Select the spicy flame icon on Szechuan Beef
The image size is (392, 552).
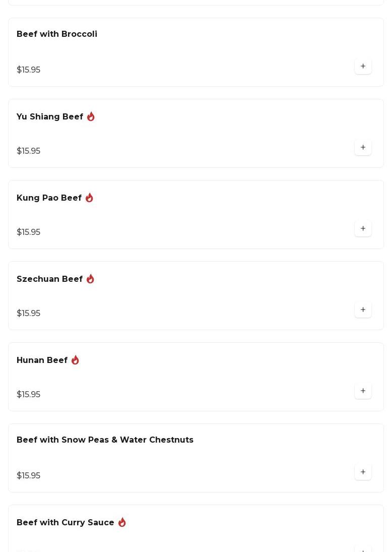tap(90, 279)
